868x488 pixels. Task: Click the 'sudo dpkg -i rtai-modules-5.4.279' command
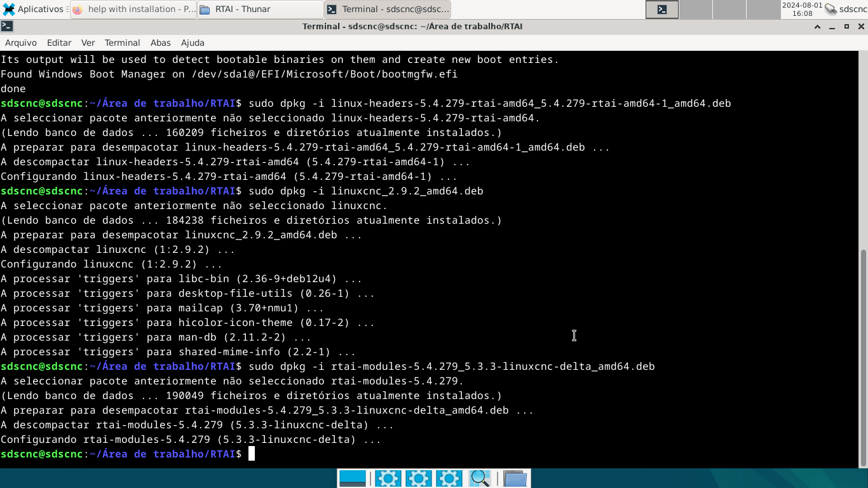tap(452, 367)
